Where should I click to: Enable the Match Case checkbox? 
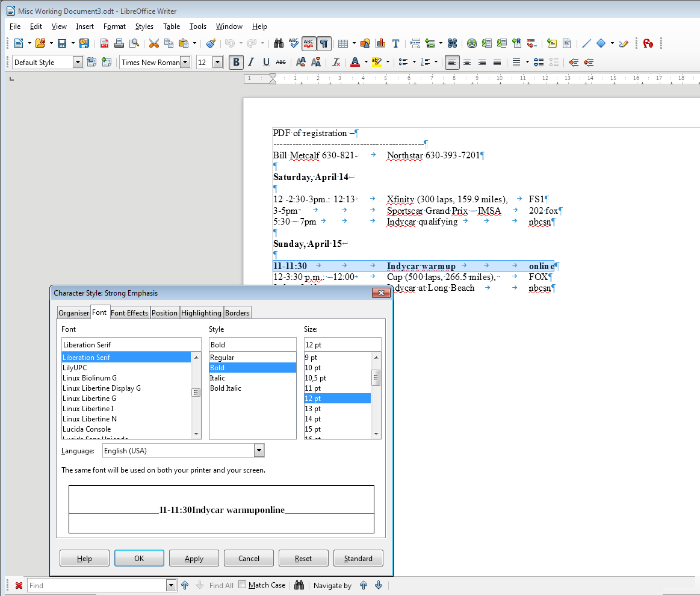(x=243, y=585)
